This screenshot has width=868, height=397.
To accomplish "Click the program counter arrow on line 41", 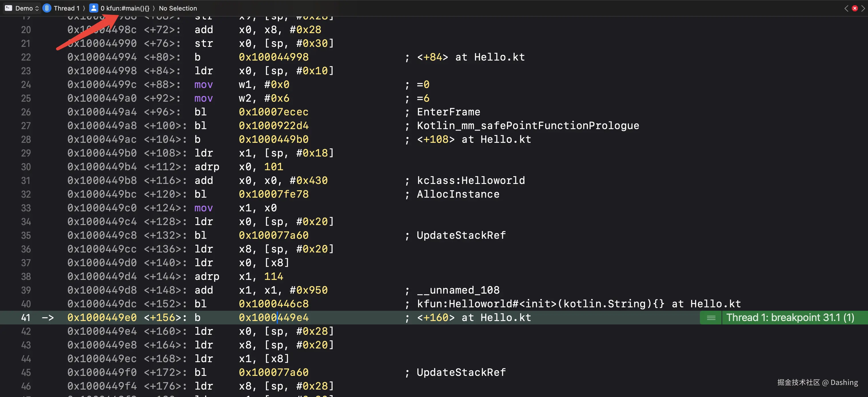I will [x=47, y=318].
